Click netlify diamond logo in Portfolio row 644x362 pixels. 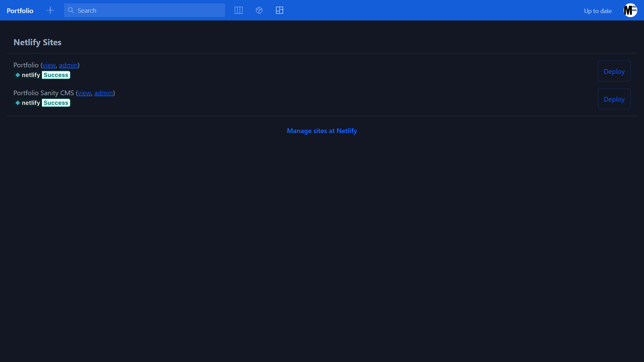(x=18, y=75)
